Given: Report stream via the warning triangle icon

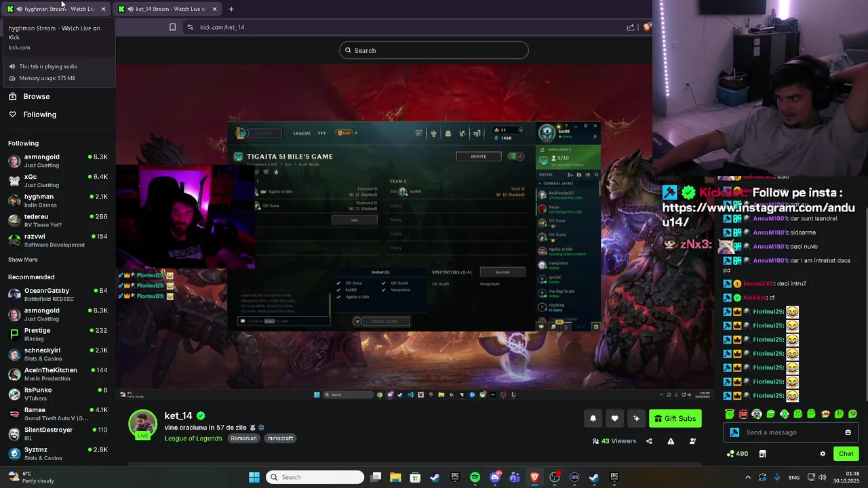Looking at the screenshot, I should [671, 441].
